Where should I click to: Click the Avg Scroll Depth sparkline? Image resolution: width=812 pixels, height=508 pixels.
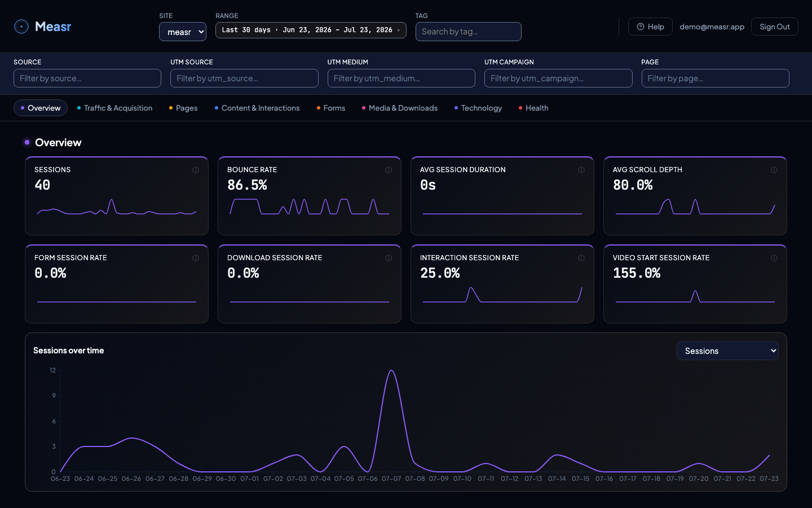pyautogui.click(x=695, y=207)
